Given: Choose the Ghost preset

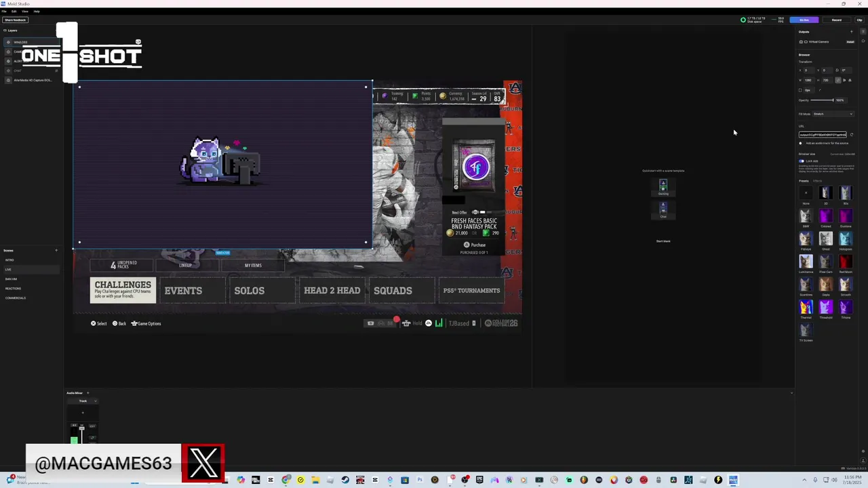Looking at the screenshot, I should point(825,239).
